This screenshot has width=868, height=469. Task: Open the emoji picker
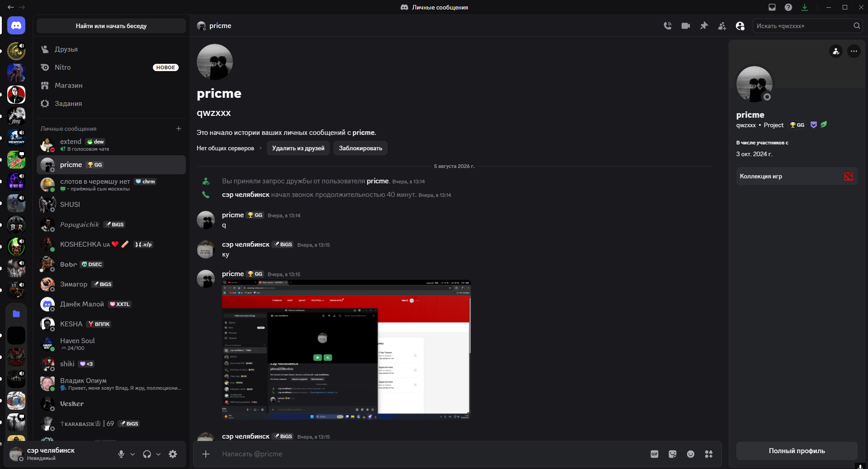coord(691,454)
